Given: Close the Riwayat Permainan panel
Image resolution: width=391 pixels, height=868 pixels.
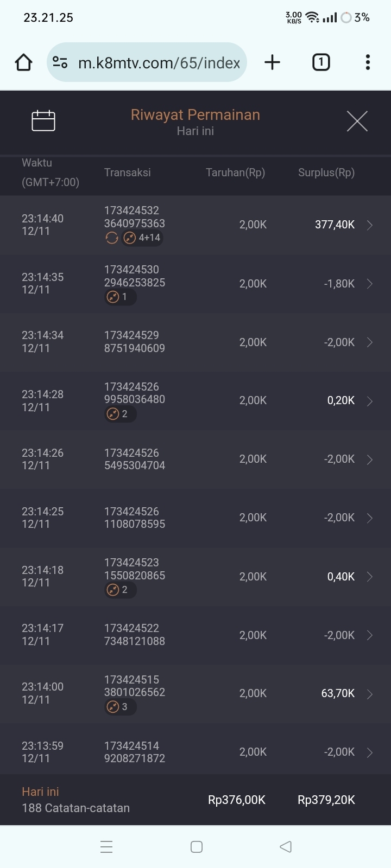Looking at the screenshot, I should coord(357,121).
